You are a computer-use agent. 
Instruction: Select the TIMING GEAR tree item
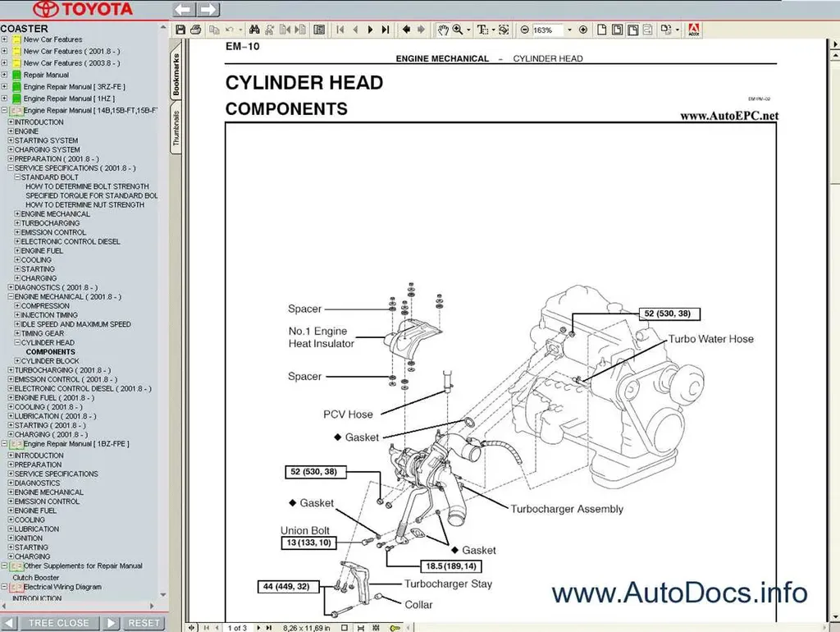pyautogui.click(x=43, y=333)
